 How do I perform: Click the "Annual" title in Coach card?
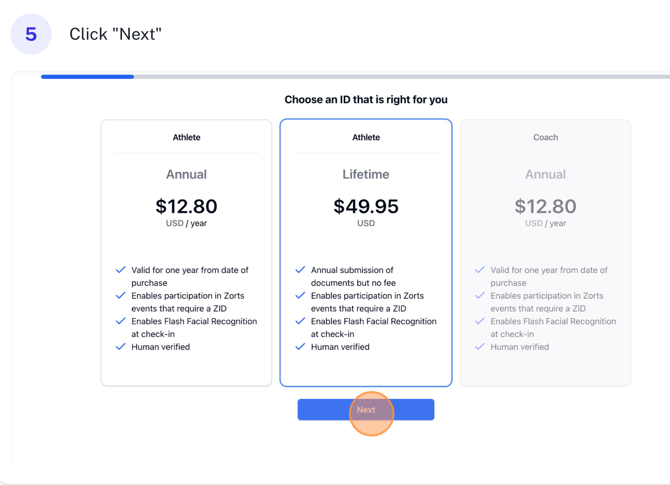coord(545,174)
